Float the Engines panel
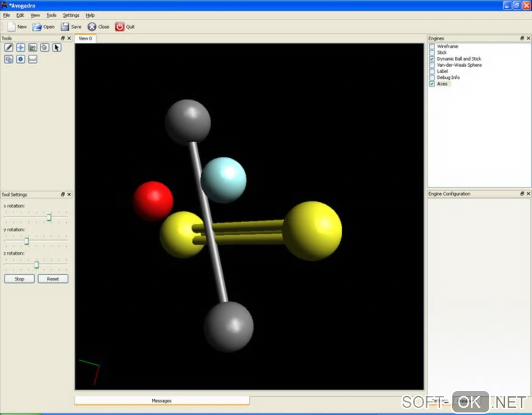 [522, 38]
